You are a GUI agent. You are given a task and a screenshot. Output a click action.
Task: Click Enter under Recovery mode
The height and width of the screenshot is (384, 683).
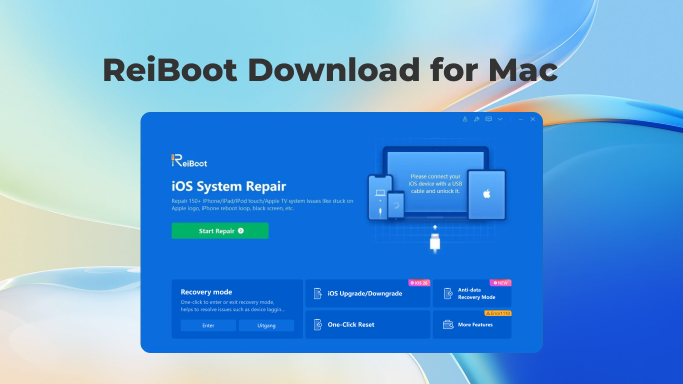208,325
